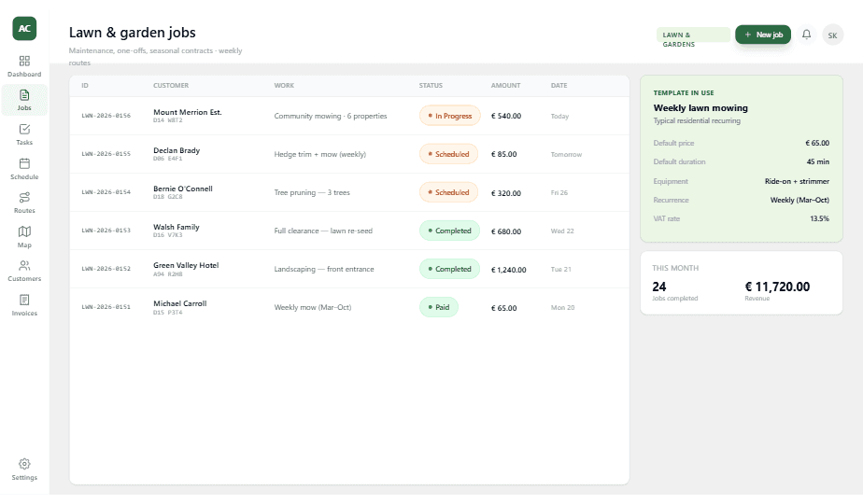This screenshot has width=863, height=504.
Task: Click Walsh Family's Completed status badge
Action: [x=449, y=231]
